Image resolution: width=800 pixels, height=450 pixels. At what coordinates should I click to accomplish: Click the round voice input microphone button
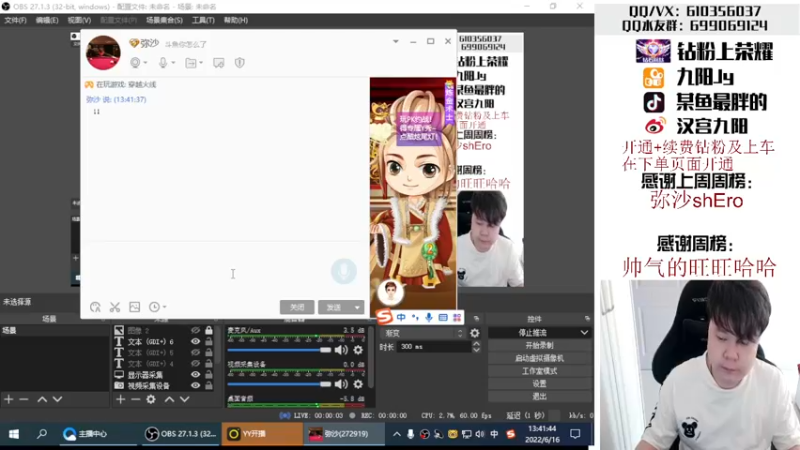(344, 271)
